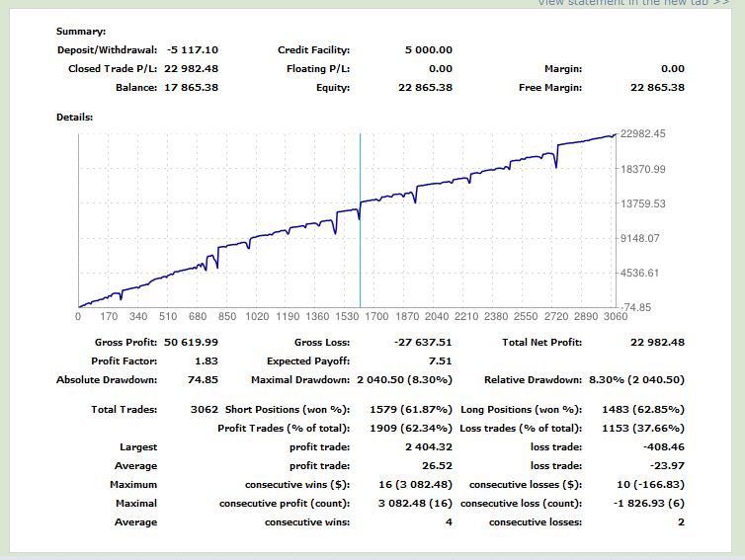
Task: Select the consecutive wins value 16 (3 082.48)
Action: point(415,485)
